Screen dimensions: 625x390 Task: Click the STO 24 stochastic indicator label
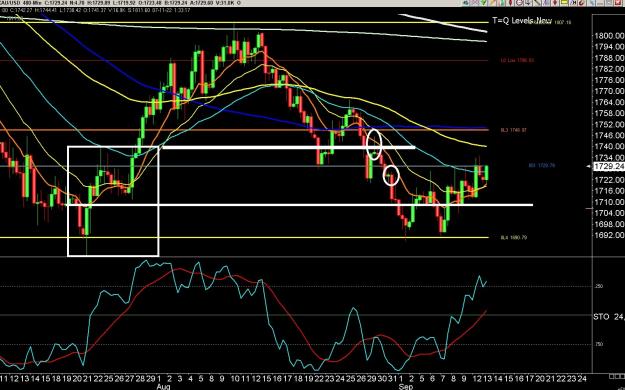(608, 317)
